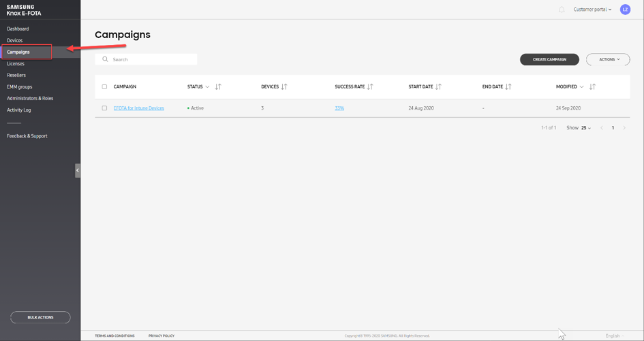Open Resellers in the sidebar
Screen dimensions: 644x341
16,75
